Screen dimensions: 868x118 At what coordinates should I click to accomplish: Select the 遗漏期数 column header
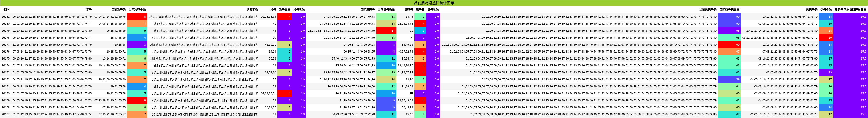coord(252,10)
